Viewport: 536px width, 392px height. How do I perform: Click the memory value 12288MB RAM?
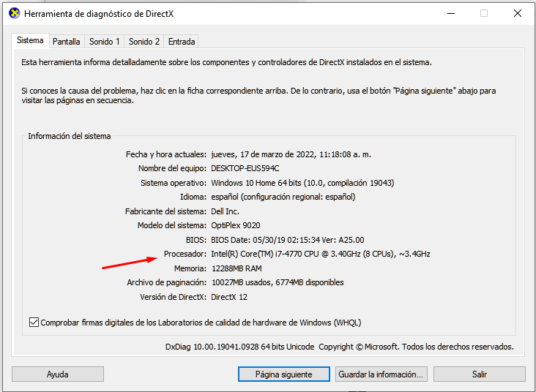point(237,268)
